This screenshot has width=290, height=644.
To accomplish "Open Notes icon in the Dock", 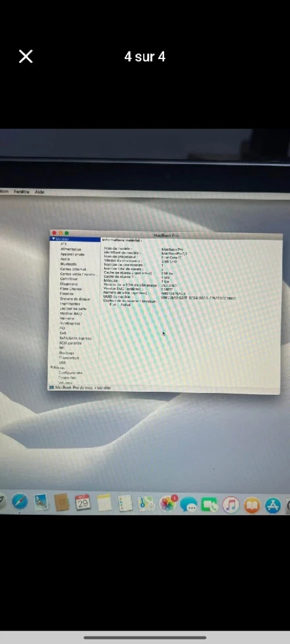I will pos(104,503).
